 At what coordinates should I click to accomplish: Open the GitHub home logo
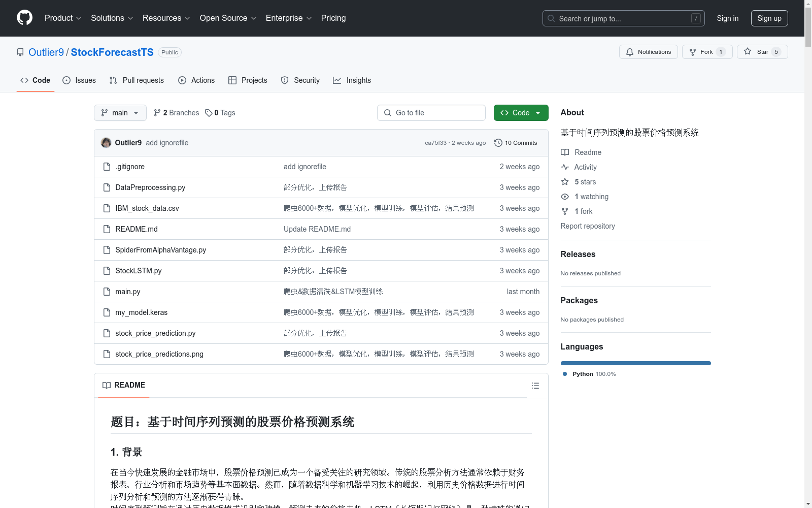(x=24, y=18)
